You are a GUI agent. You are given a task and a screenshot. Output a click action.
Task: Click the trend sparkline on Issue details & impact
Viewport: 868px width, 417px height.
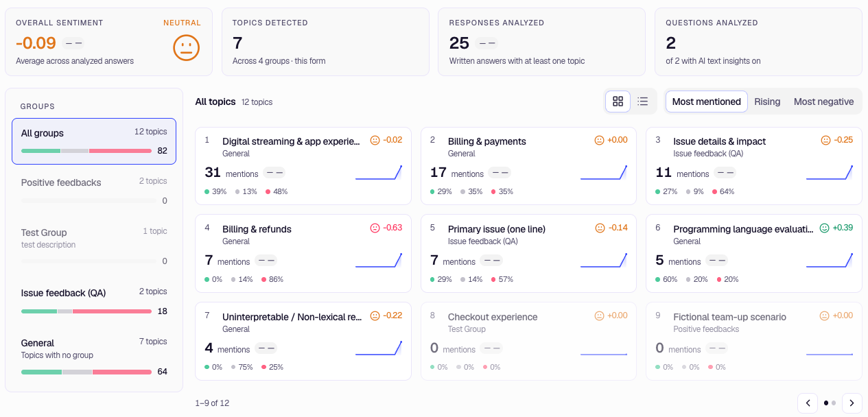[830, 173]
